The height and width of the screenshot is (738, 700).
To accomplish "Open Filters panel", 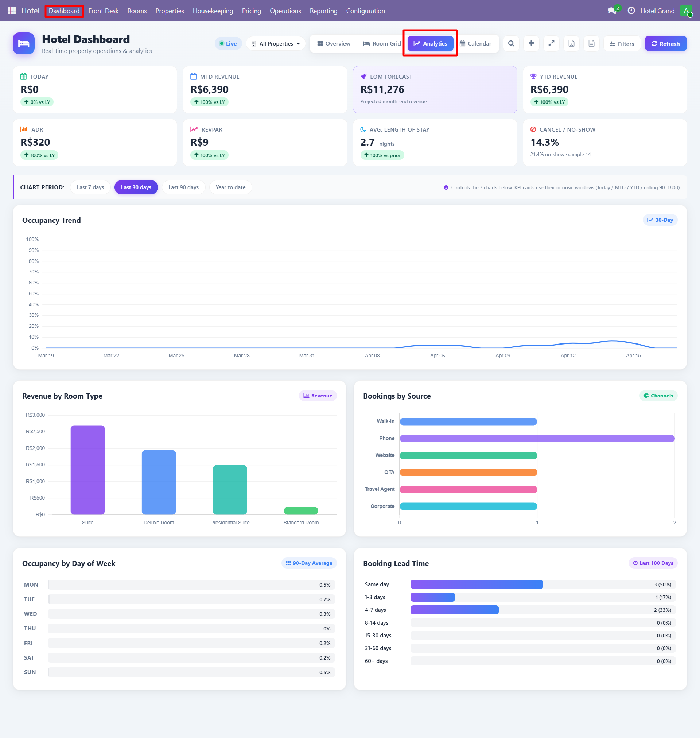I will (x=622, y=43).
